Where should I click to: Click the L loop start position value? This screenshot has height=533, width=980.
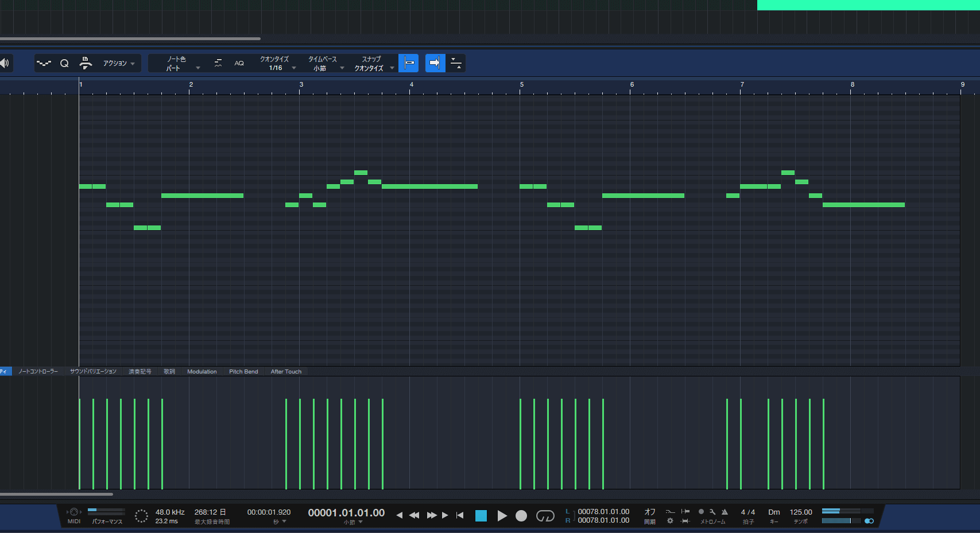pyautogui.click(x=603, y=511)
